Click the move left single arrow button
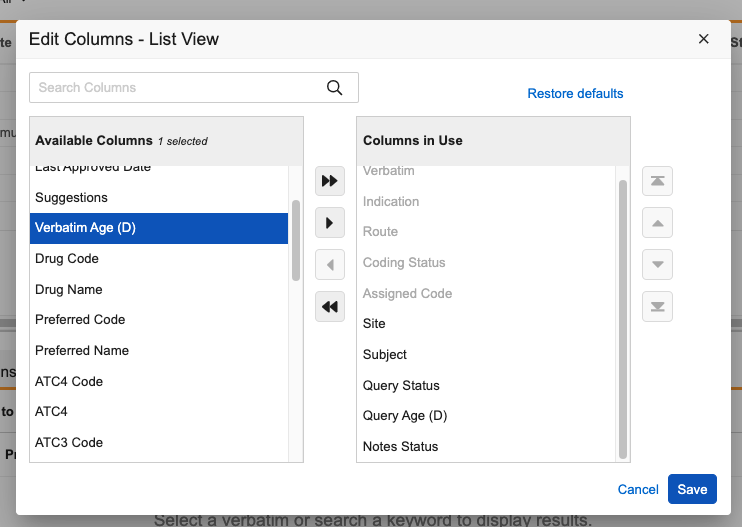This screenshot has width=742, height=527. tap(329, 265)
